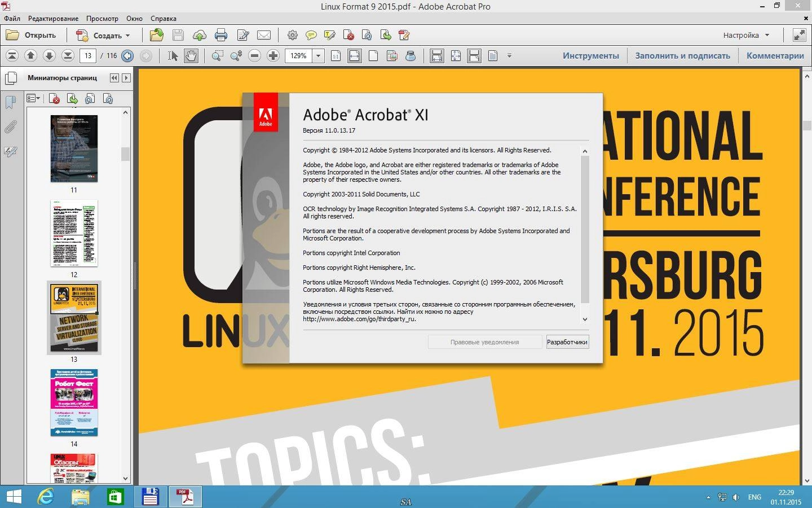Click the cloud upload icon
The width and height of the screenshot is (812, 508).
[x=200, y=35]
